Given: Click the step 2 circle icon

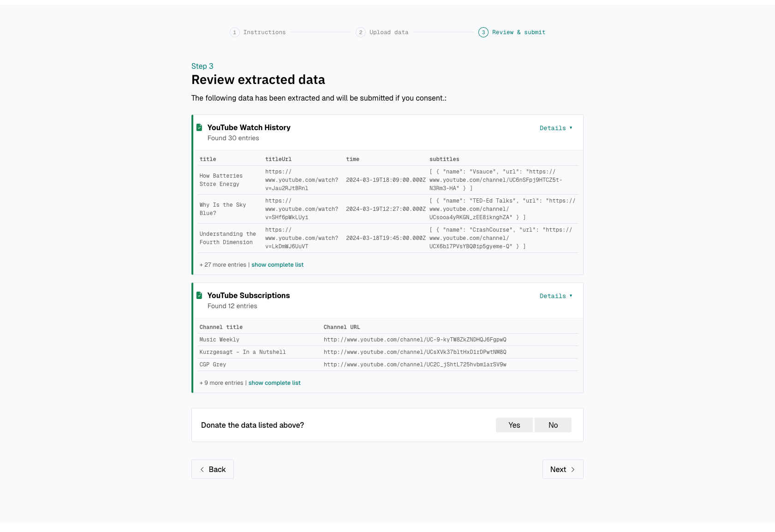Looking at the screenshot, I should 361,32.
